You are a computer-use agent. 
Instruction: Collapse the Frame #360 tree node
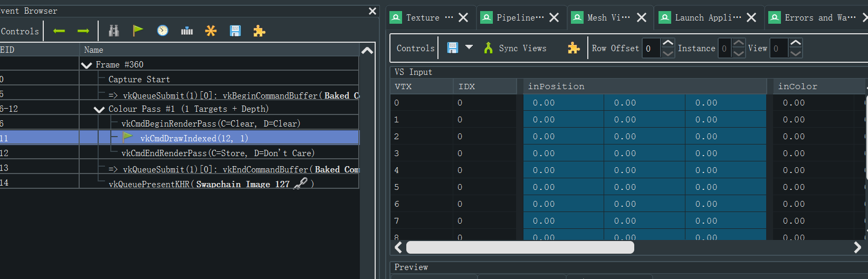[87, 65]
